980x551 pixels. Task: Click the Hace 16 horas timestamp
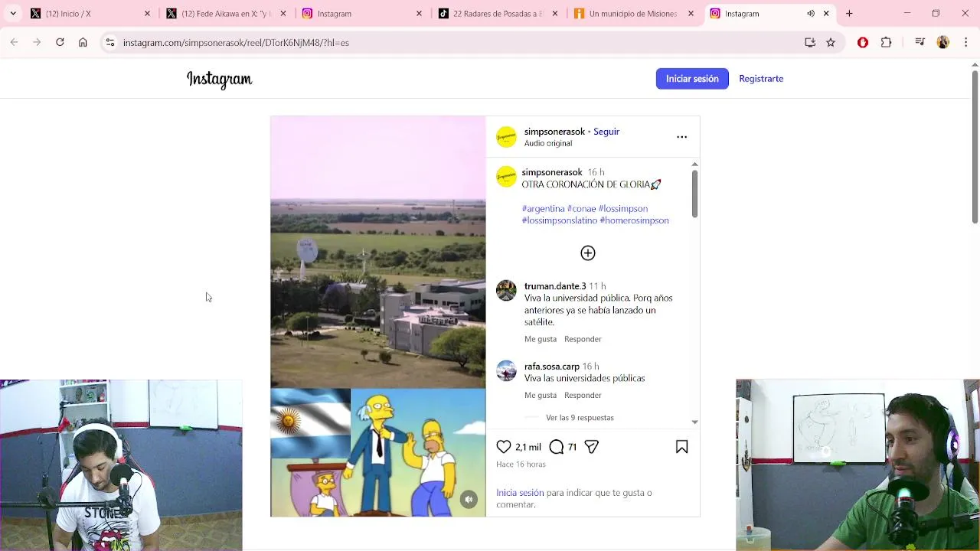click(x=521, y=465)
